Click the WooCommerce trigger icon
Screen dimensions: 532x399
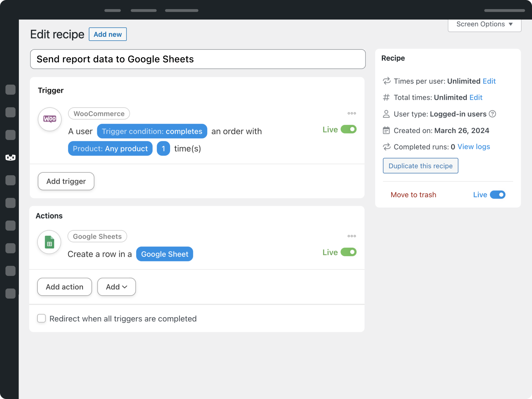click(49, 119)
